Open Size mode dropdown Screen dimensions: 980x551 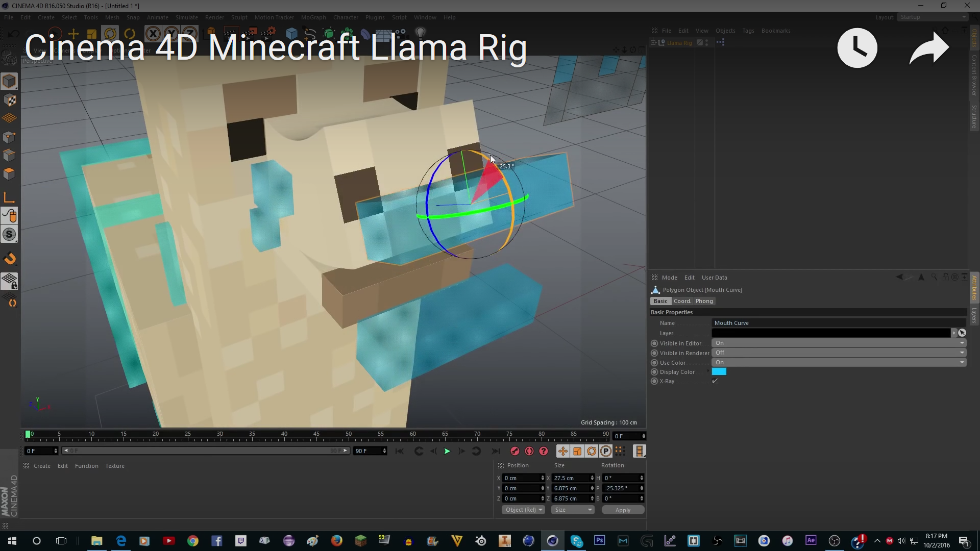[x=573, y=510]
